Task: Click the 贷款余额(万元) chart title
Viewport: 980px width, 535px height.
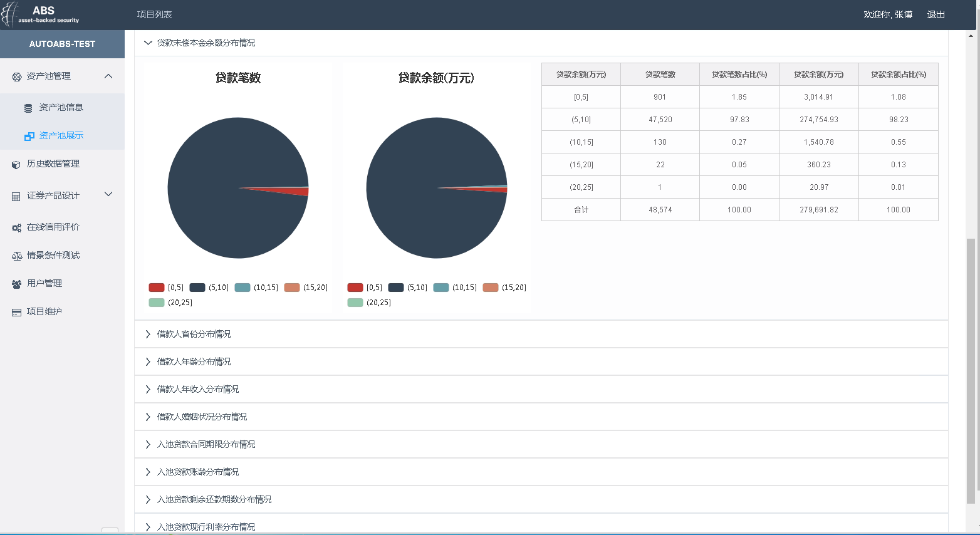Action: 436,78
